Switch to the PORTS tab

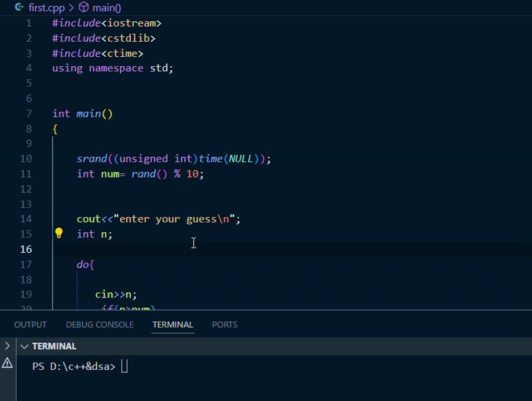[x=225, y=325]
